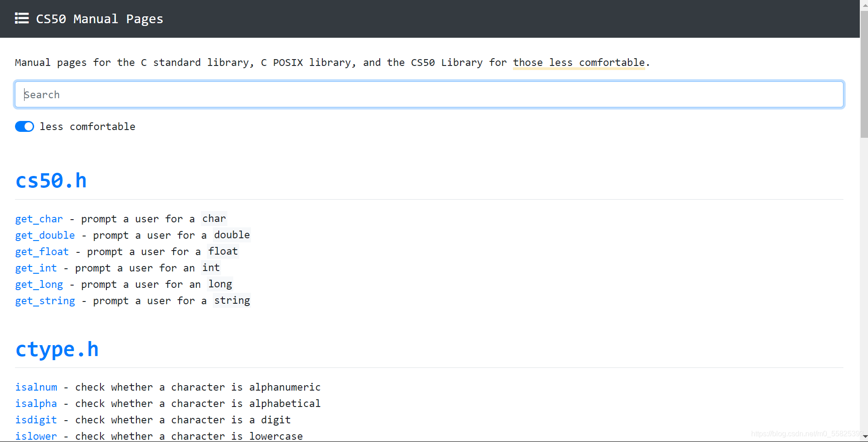
Task: Focus the Search input field
Action: (x=429, y=94)
